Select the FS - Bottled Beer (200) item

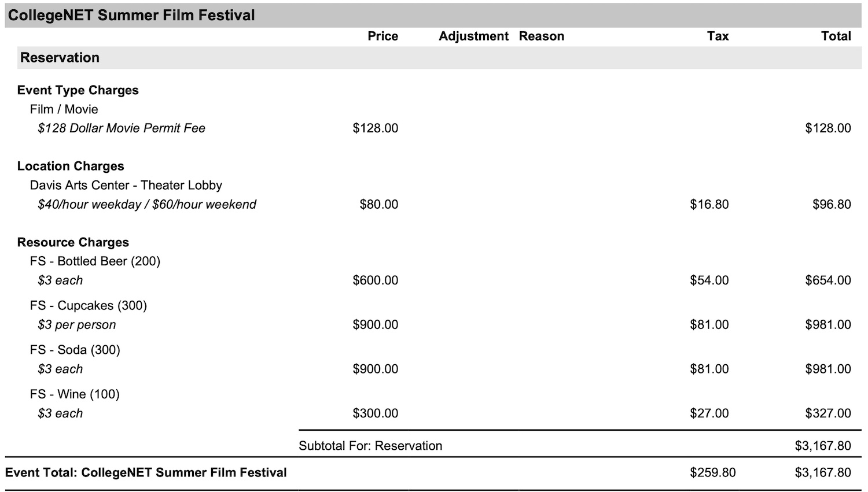pyautogui.click(x=95, y=261)
